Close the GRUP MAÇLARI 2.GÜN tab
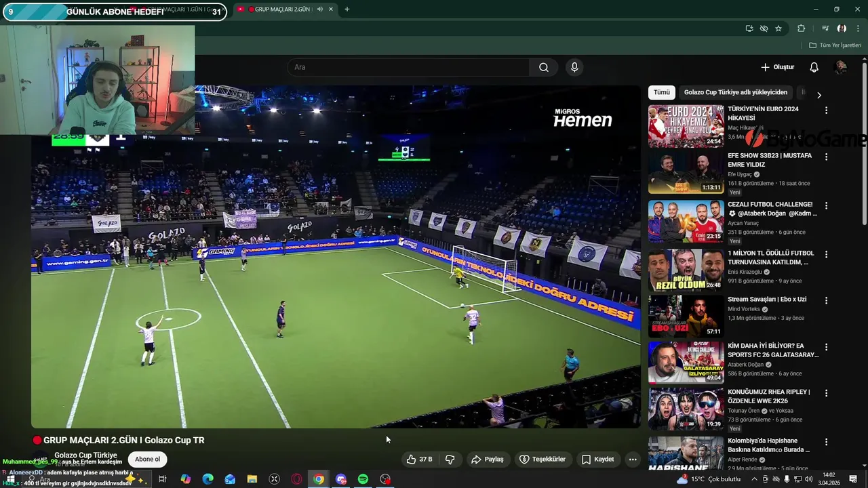 click(x=331, y=9)
